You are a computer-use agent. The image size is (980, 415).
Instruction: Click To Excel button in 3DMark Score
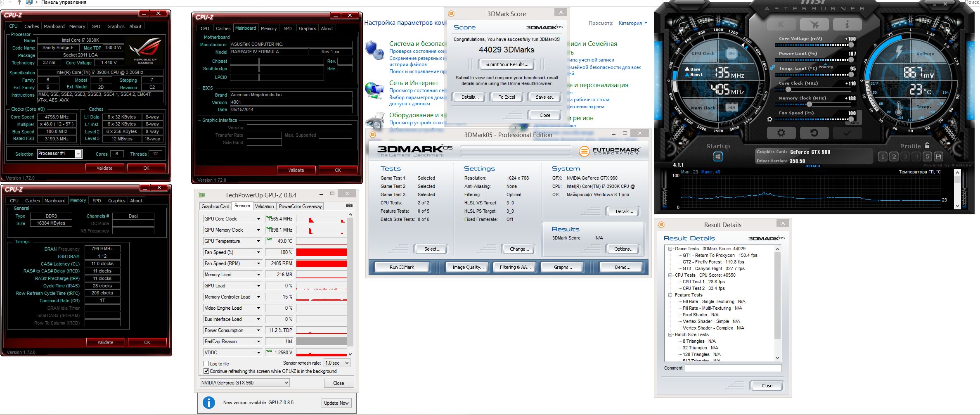click(x=507, y=97)
